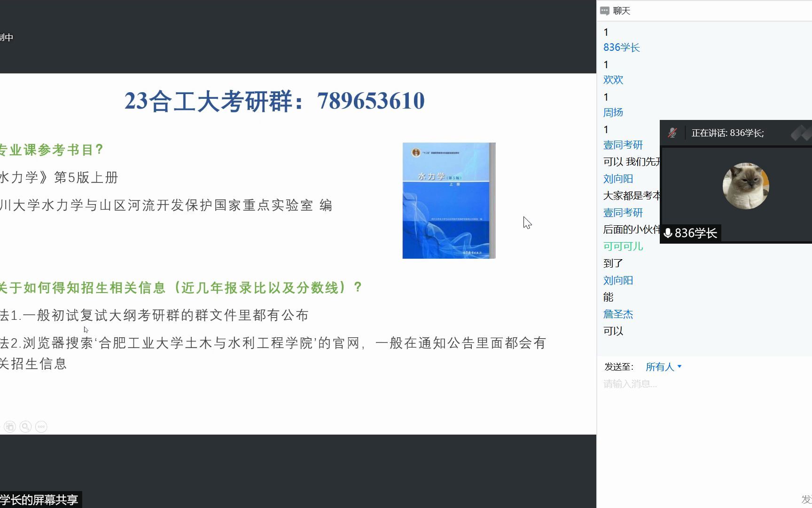This screenshot has width=812, height=508.
Task: Click the slide thumbnails grid icon
Action: pyautogui.click(x=10, y=427)
